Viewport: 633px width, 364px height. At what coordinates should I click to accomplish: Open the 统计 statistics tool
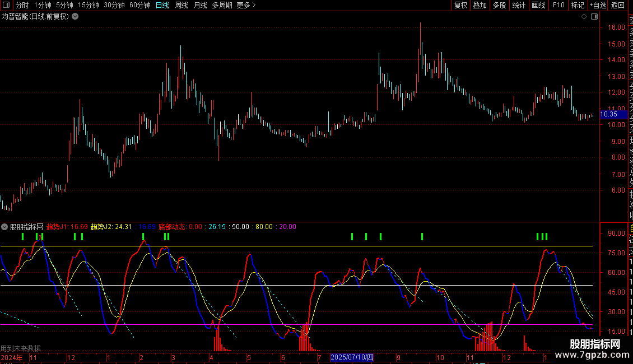519,5
